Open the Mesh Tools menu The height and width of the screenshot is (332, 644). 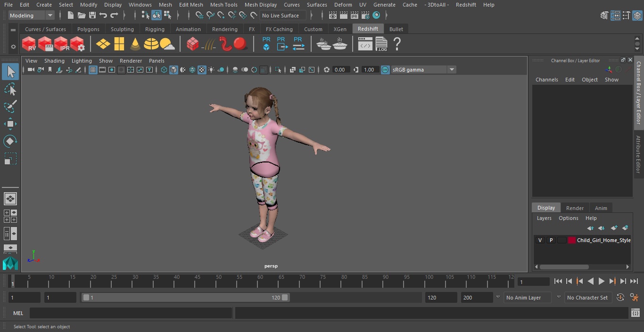pos(223,5)
